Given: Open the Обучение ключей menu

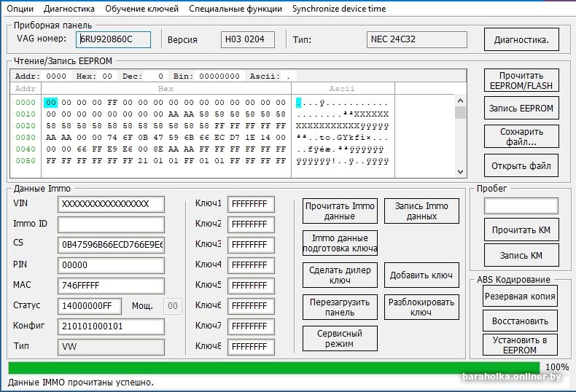Looking at the screenshot, I should [x=141, y=9].
